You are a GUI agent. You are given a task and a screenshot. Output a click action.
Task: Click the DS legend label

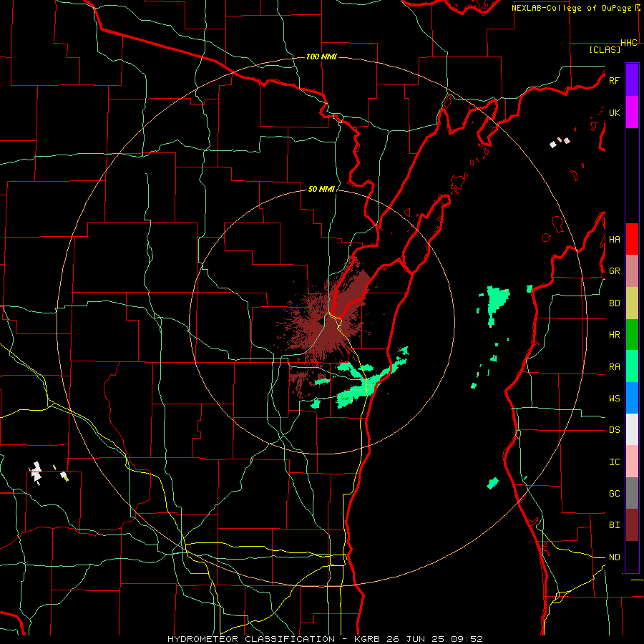click(614, 430)
